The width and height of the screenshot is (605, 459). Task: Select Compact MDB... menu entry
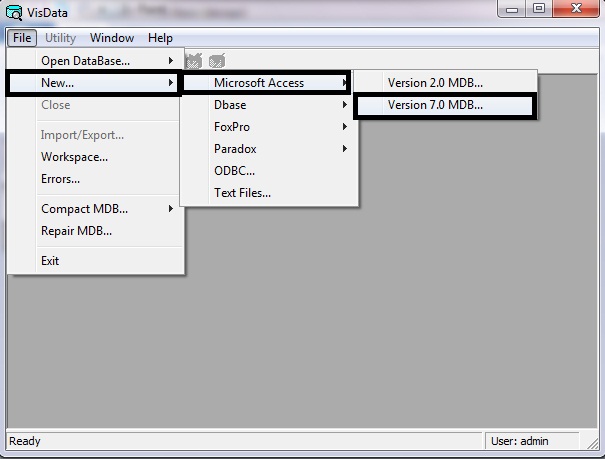(95, 209)
